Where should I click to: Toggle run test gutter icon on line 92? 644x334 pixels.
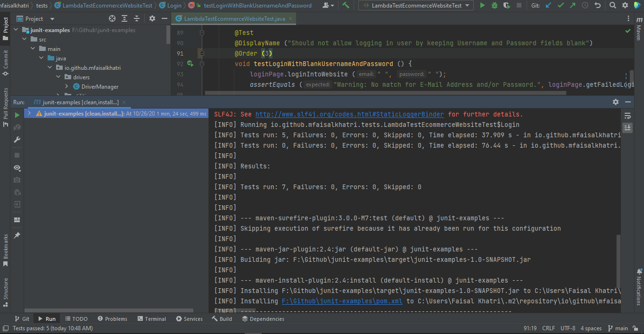pyautogui.click(x=190, y=63)
